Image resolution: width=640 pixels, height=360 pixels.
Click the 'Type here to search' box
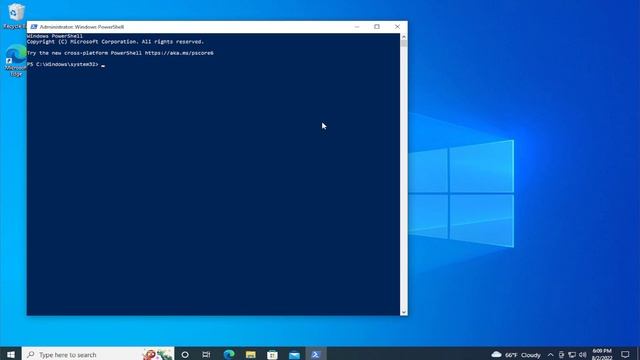(98, 354)
